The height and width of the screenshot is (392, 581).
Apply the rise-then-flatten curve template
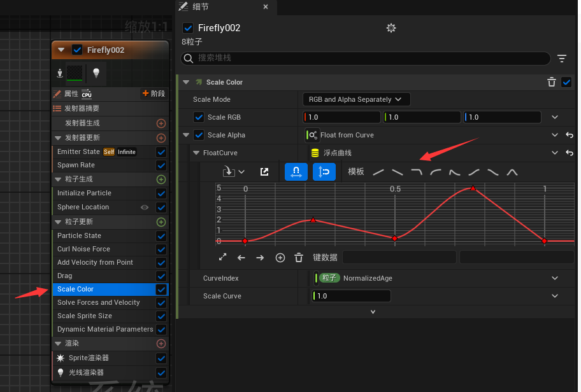click(436, 172)
